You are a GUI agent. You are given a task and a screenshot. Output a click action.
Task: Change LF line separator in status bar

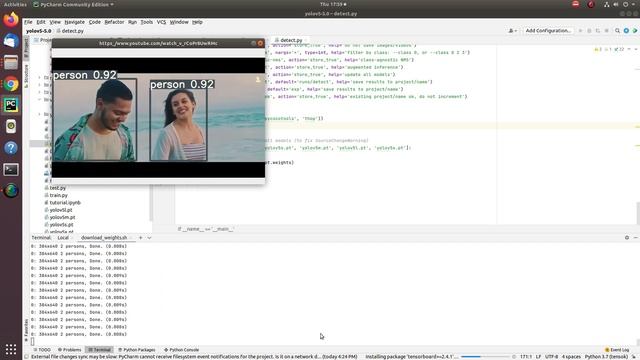538,357
